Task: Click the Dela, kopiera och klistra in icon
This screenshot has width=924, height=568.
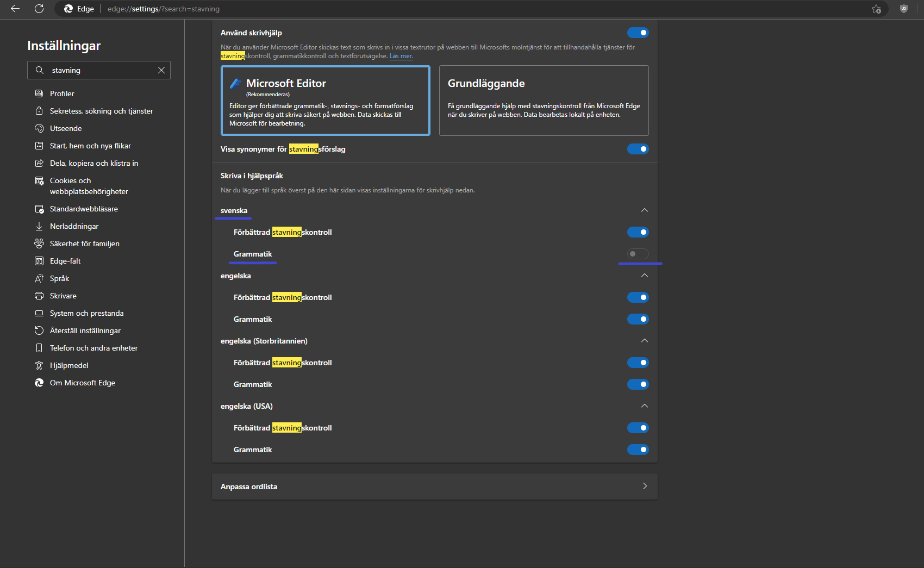Action: 39,163
